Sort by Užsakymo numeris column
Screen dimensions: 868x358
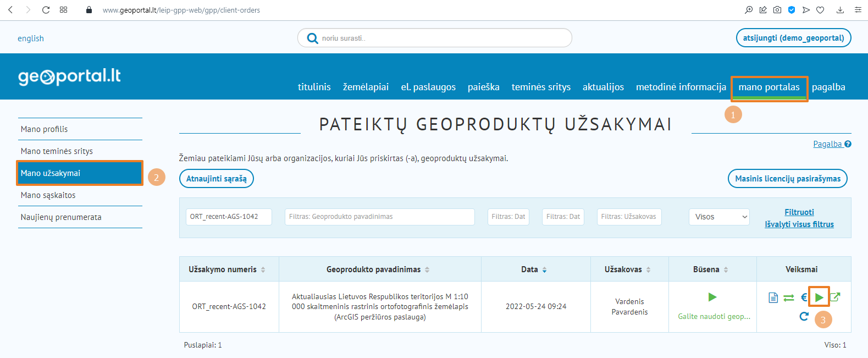[263, 269]
